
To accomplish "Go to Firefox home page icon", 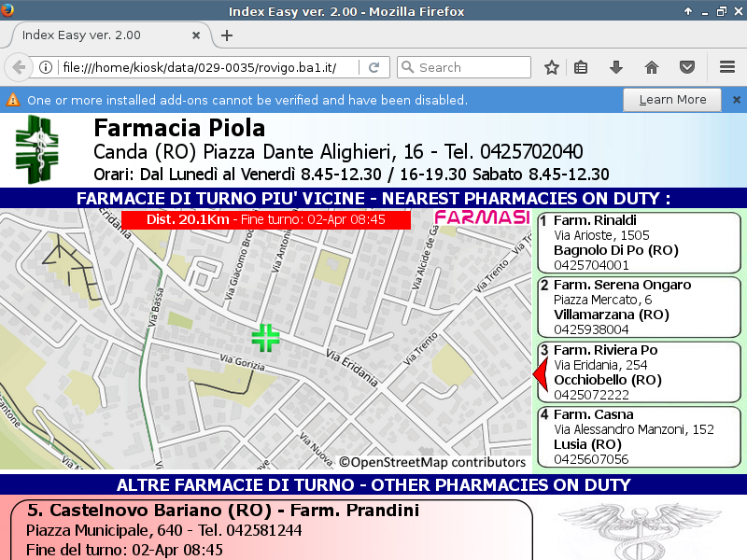I will pyautogui.click(x=652, y=67).
